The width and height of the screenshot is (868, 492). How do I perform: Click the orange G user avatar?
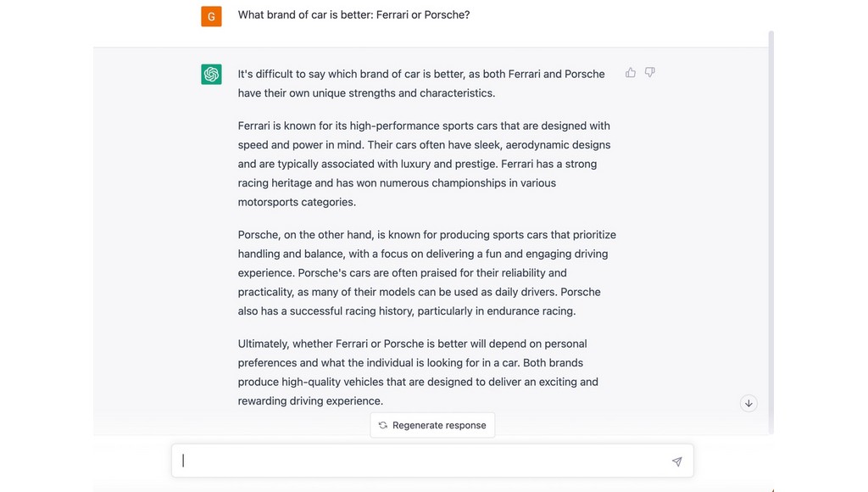click(211, 16)
